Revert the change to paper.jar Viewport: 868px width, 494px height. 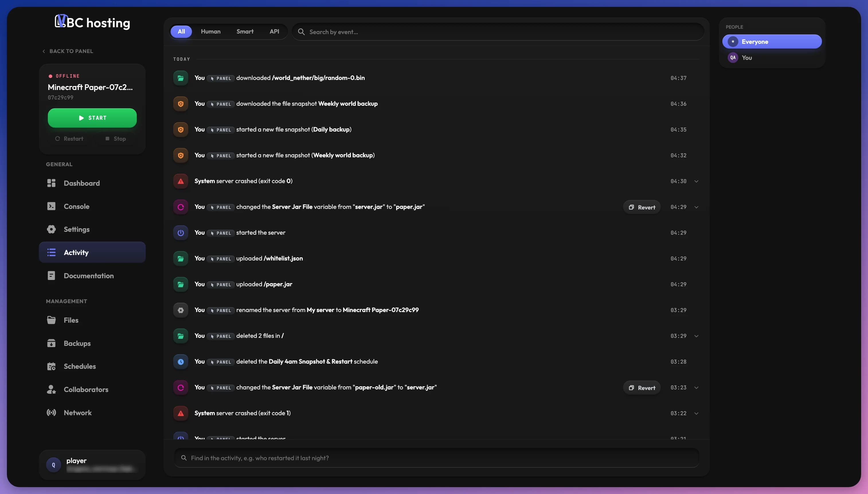[642, 207]
